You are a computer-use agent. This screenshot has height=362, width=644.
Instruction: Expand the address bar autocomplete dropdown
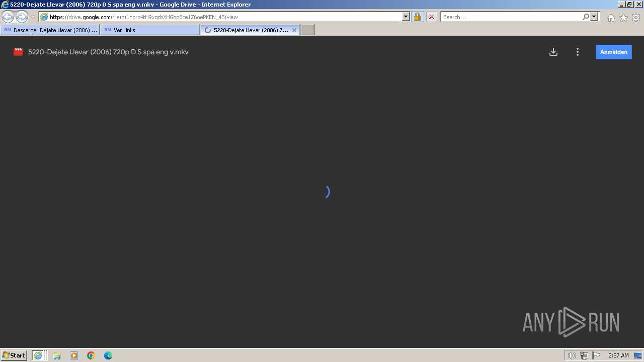point(406,17)
